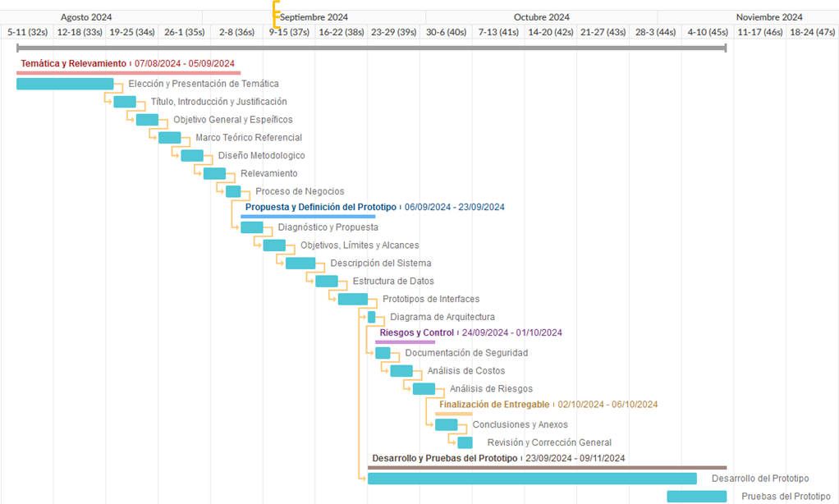Select the 9-15 (37s) week column header
The width and height of the screenshot is (839, 504).
coord(289,32)
